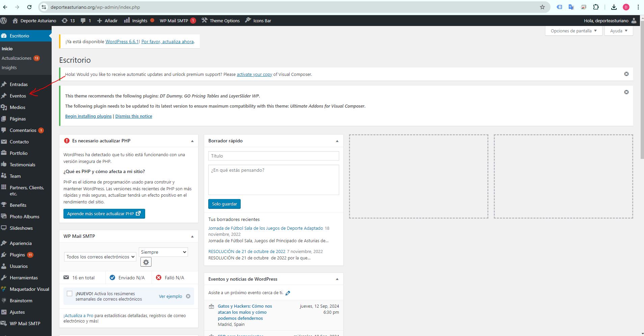Click 'Aprende más sobre actualizar PHP' button
This screenshot has height=336, width=644.
[104, 214]
